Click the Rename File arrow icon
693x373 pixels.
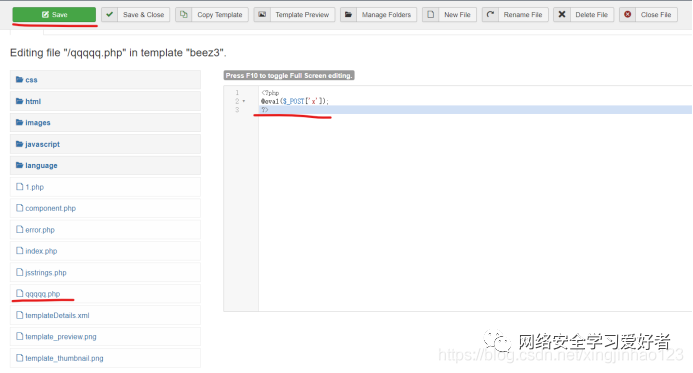tap(490, 15)
